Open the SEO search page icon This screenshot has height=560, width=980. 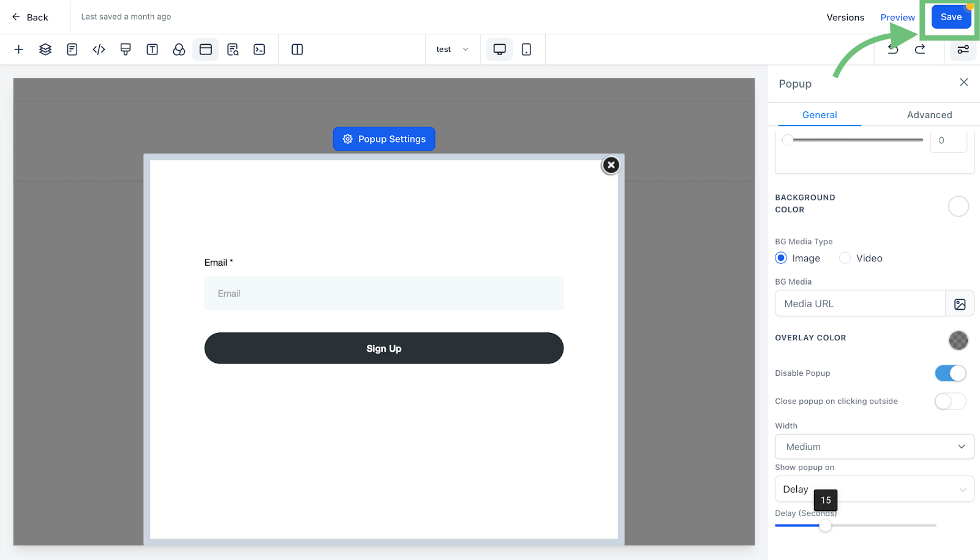point(233,50)
